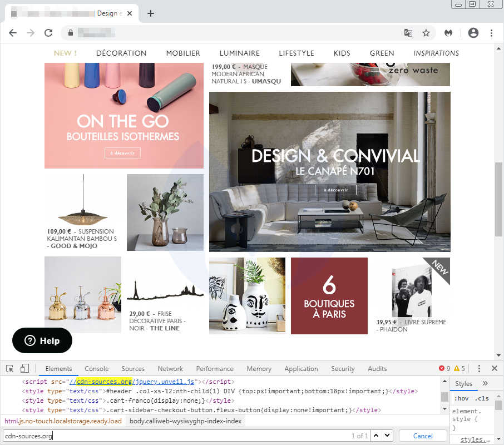Expand more Styles pane tabs chevron
This screenshot has height=445, width=504.
[485, 383]
